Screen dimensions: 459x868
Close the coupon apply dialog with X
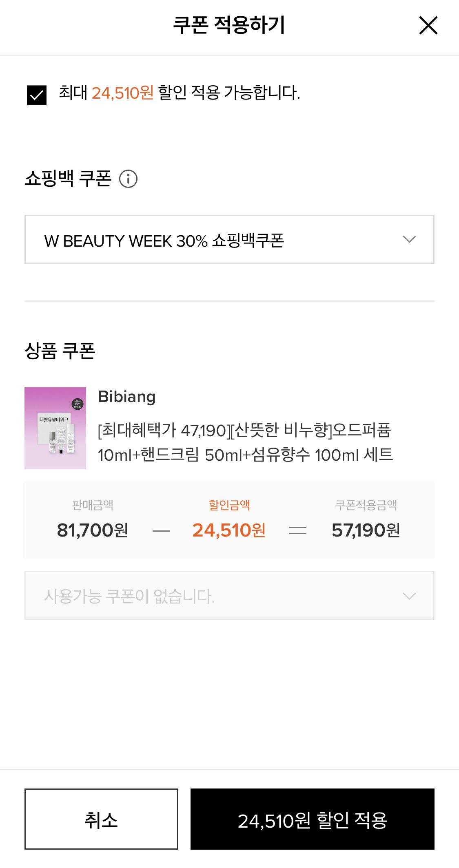click(428, 25)
